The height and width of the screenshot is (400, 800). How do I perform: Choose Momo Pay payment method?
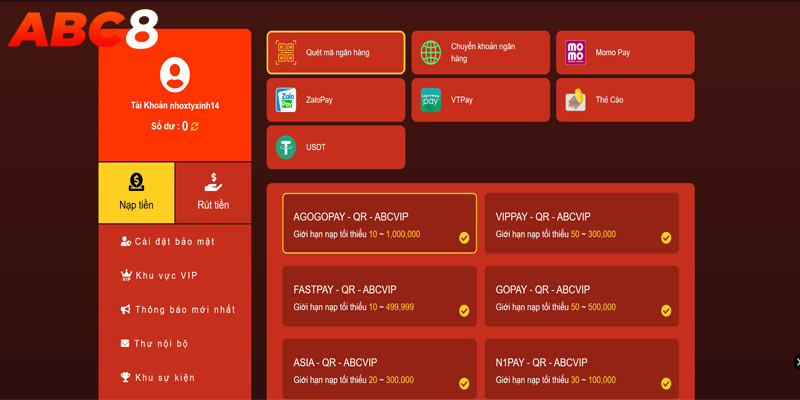click(626, 53)
